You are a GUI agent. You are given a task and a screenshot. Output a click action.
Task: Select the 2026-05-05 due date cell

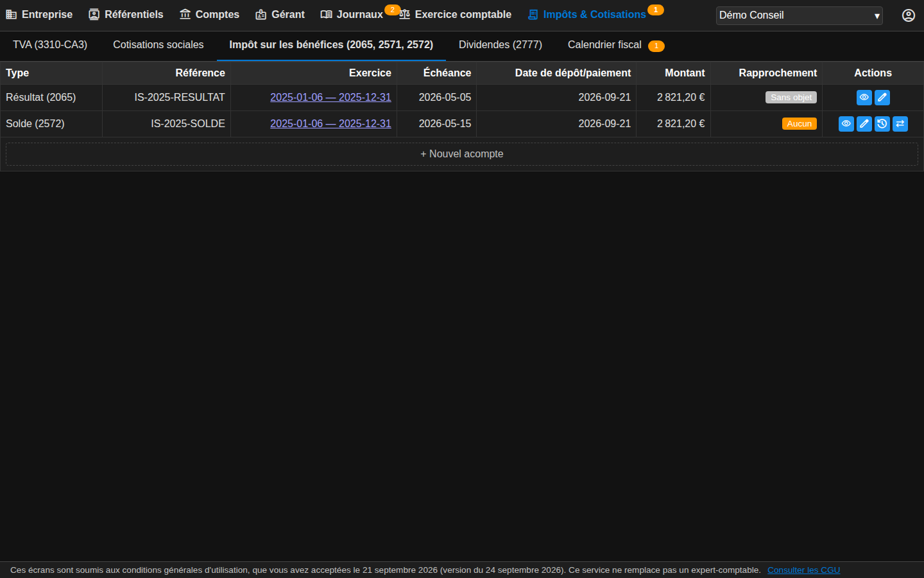(x=437, y=98)
